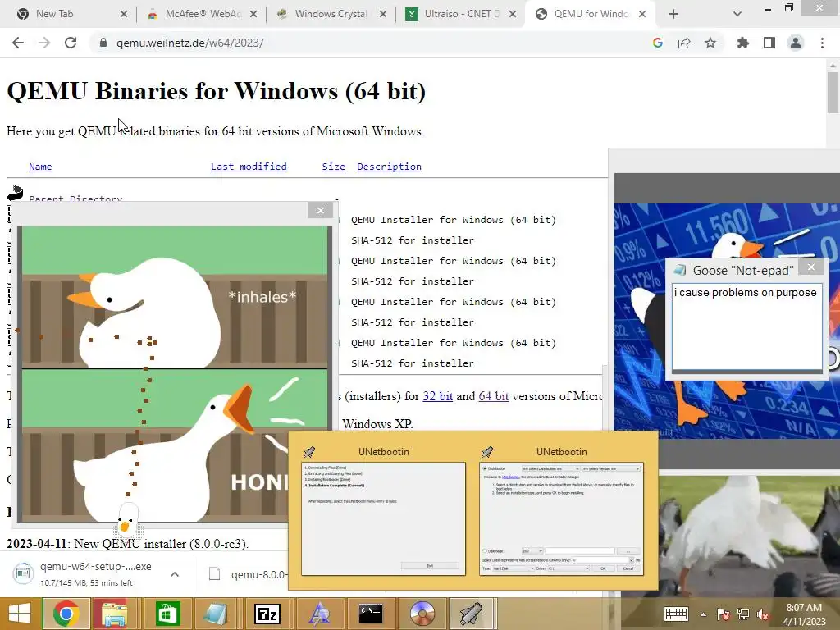
Task: Bookmark this page with the star
Action: (710, 43)
